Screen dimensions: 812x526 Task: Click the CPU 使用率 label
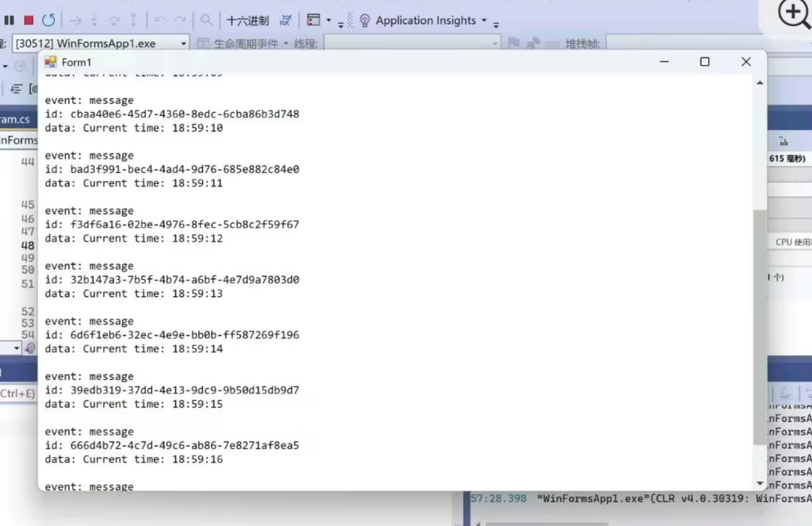tap(793, 242)
